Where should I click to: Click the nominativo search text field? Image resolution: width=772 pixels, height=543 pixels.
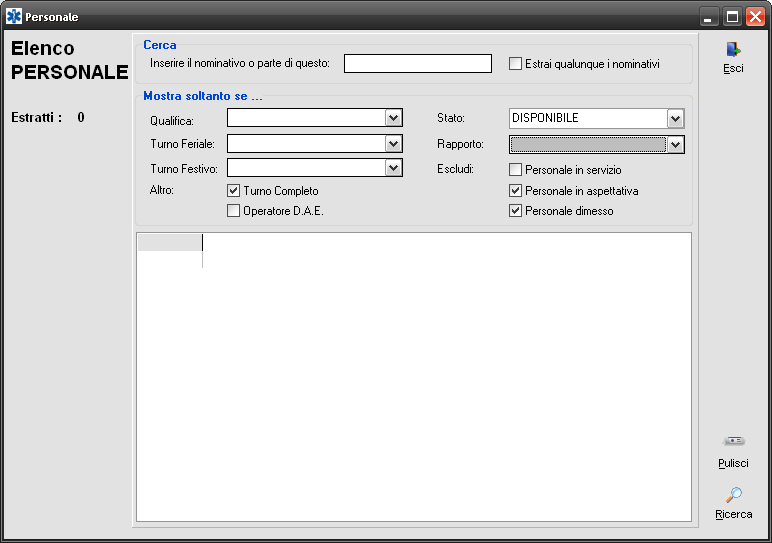point(417,64)
